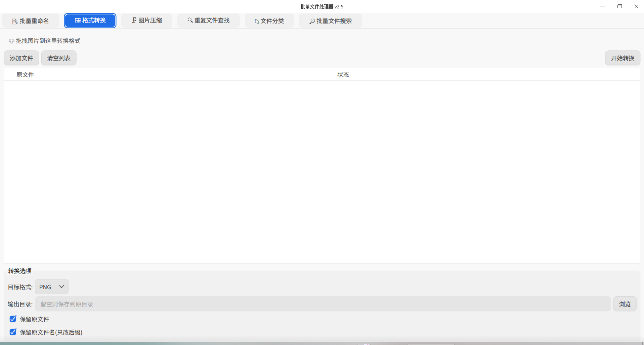Open the 批量重命名 tab
This screenshot has width=644, height=345.
pyautogui.click(x=31, y=21)
